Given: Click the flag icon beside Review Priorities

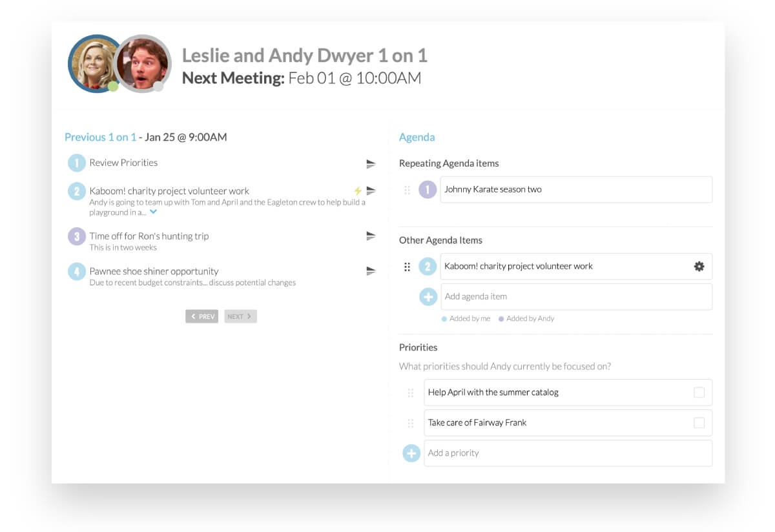Looking at the screenshot, I should click(x=371, y=164).
